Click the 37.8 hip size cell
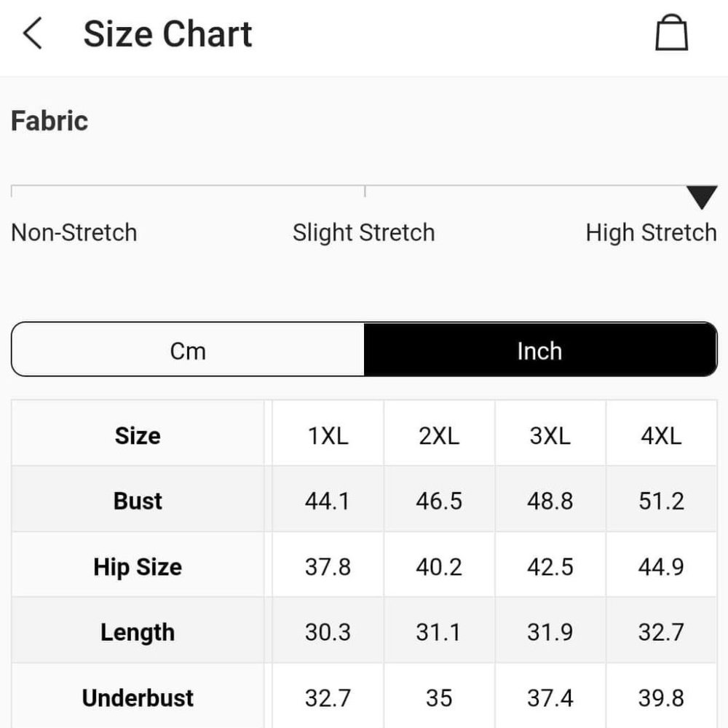 [x=328, y=565]
